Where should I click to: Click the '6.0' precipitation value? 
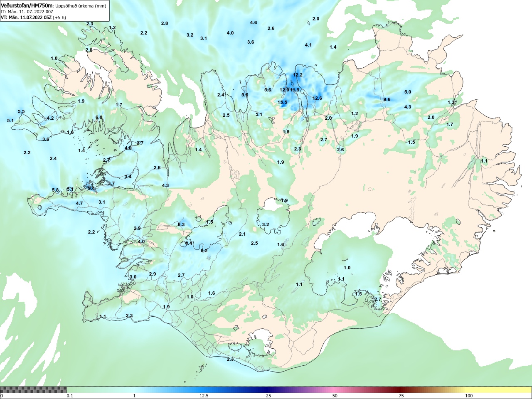click(99, 117)
